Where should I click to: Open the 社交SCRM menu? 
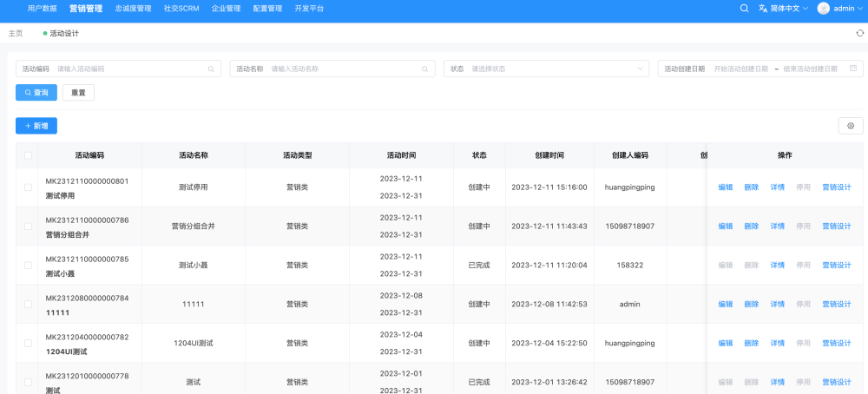click(x=181, y=9)
